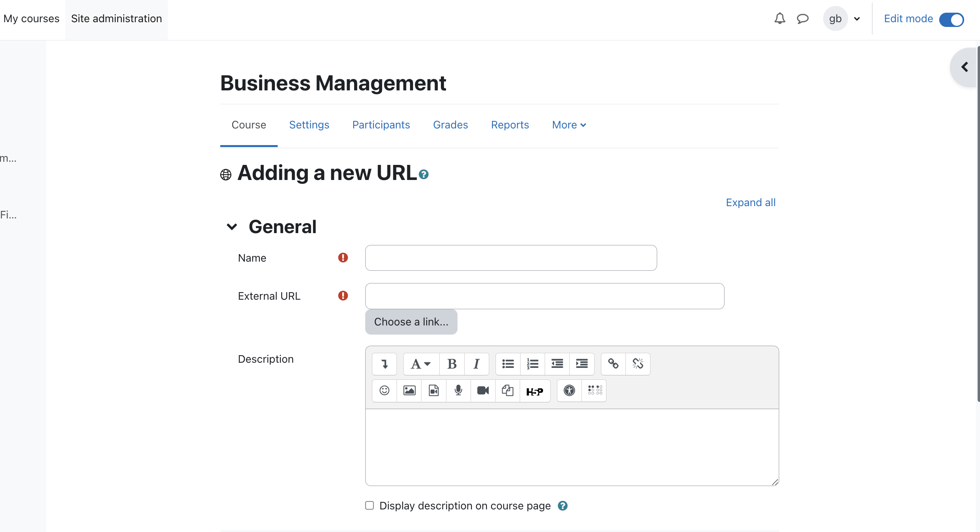Open the emoji picker icon
This screenshot has width=980, height=532.
click(384, 390)
